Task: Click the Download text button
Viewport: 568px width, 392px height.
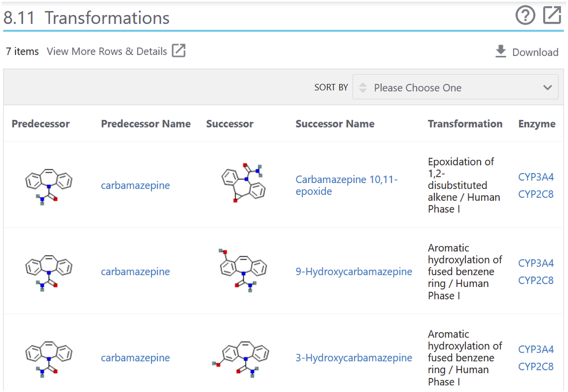Action: [x=535, y=52]
